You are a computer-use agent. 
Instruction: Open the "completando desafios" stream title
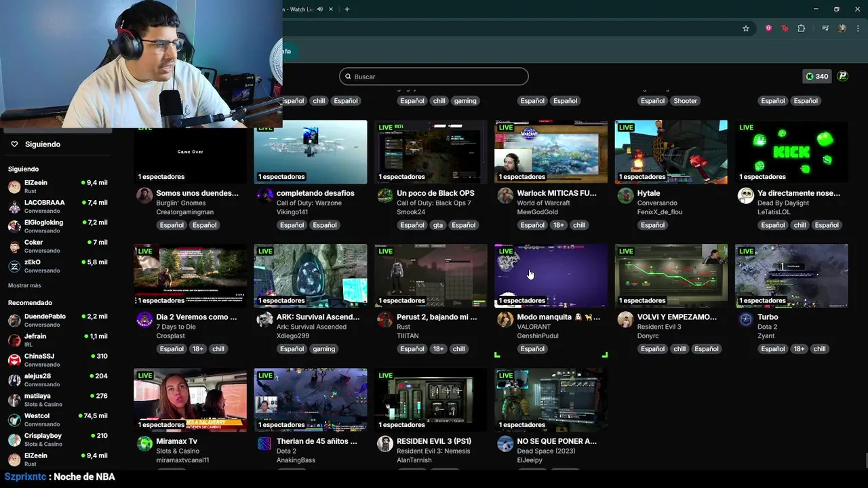(x=315, y=193)
